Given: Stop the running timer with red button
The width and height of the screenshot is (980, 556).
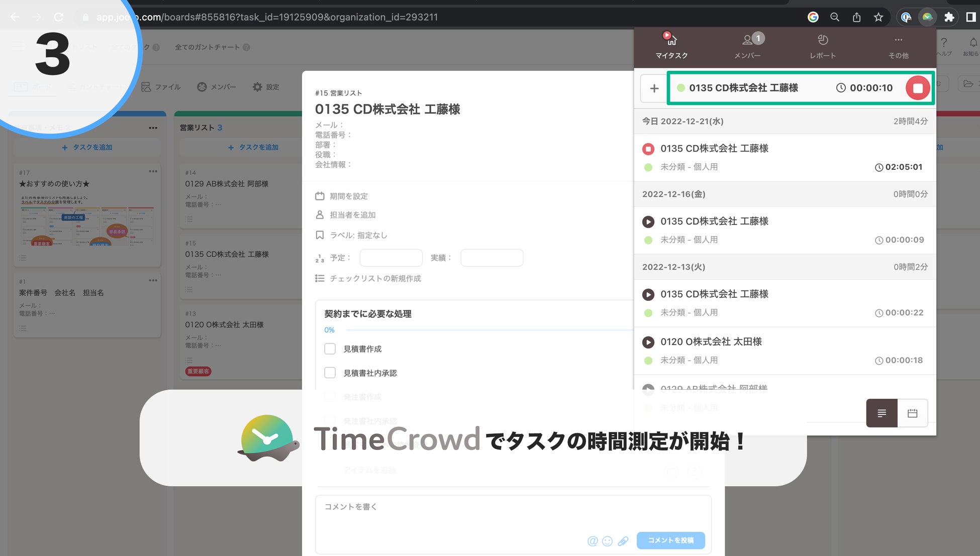Looking at the screenshot, I should [x=917, y=88].
